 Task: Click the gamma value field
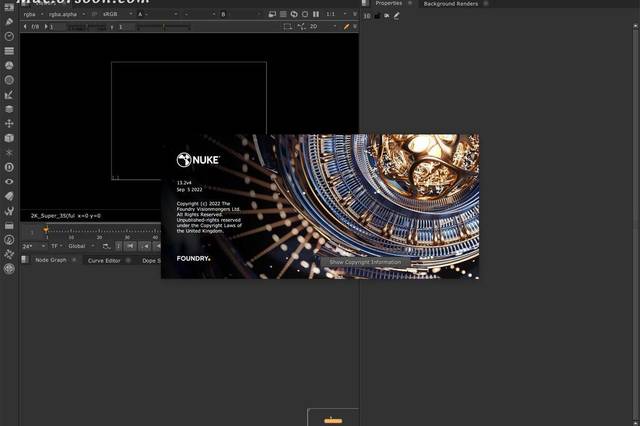(x=126, y=27)
